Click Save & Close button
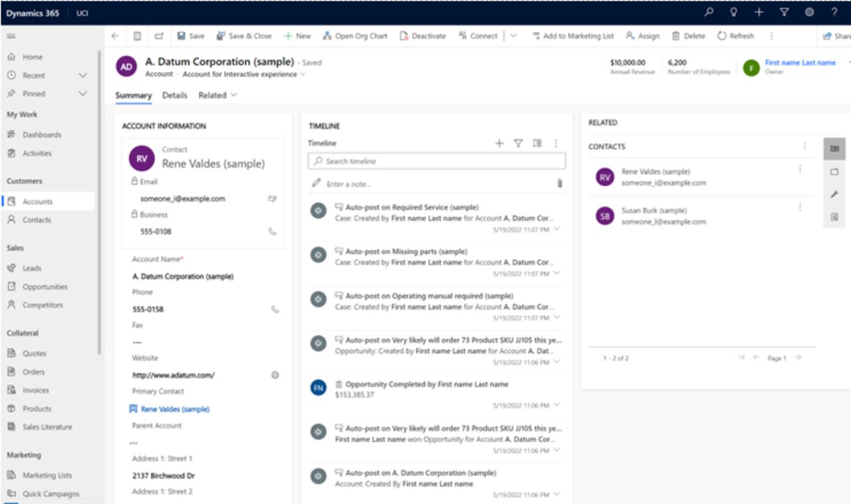Screen dimensions: 851x504 [243, 36]
